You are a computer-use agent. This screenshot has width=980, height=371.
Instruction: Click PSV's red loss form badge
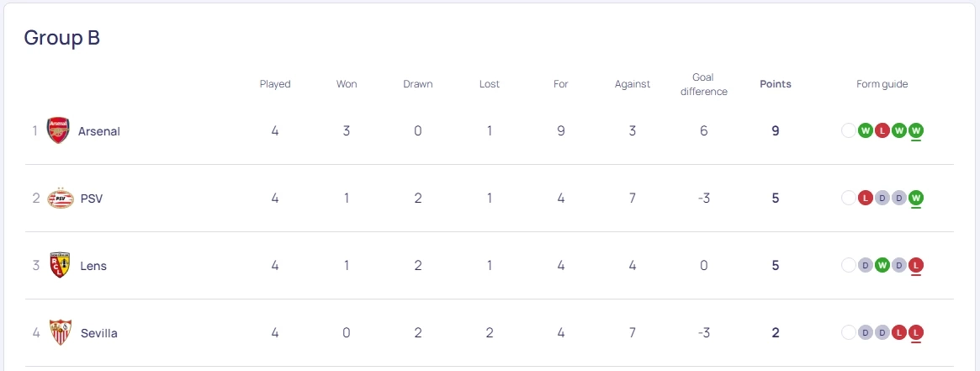pyautogui.click(x=865, y=198)
